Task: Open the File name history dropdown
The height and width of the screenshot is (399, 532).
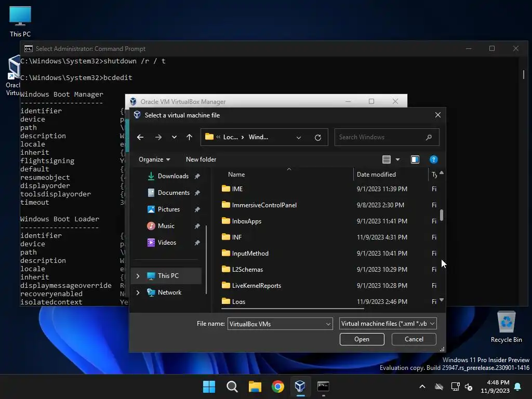Action: pos(328,324)
